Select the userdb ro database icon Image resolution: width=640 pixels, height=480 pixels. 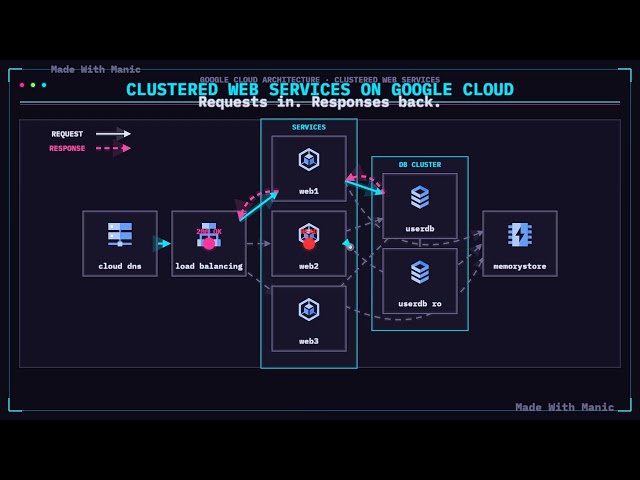(x=420, y=272)
